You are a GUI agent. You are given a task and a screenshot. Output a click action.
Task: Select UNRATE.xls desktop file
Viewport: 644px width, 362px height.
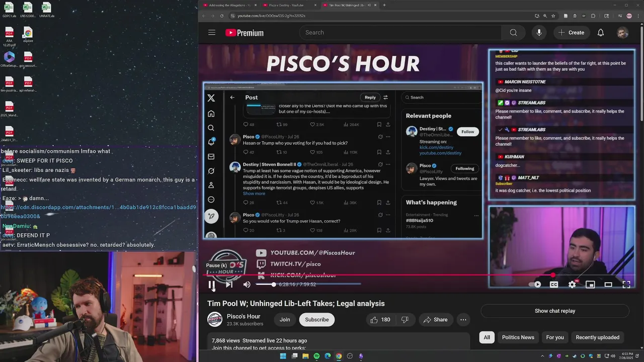(x=46, y=10)
